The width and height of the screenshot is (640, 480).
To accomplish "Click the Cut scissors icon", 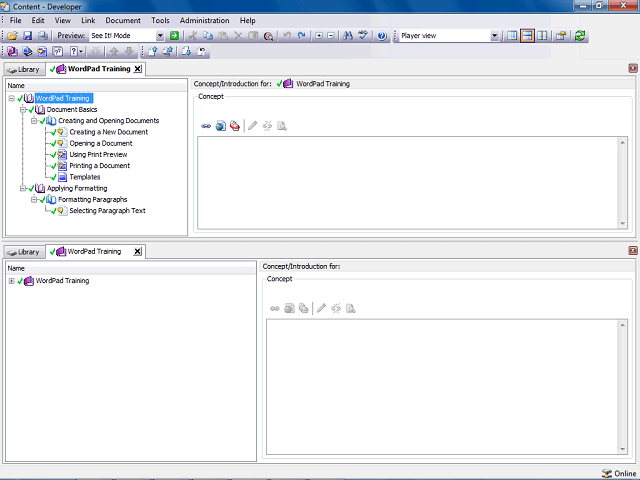I will pos(193,36).
